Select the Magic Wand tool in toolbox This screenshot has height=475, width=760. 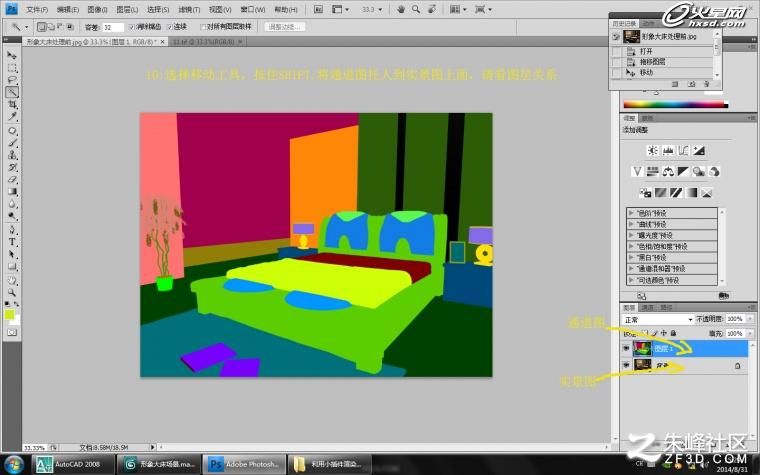tap(12, 92)
